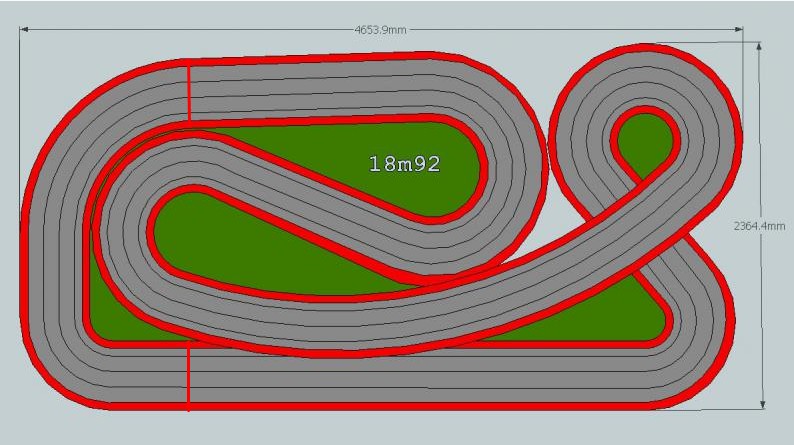The height and width of the screenshot is (445, 794).
Task: Click the 2364.4mm height dimension label
Action: point(759,226)
